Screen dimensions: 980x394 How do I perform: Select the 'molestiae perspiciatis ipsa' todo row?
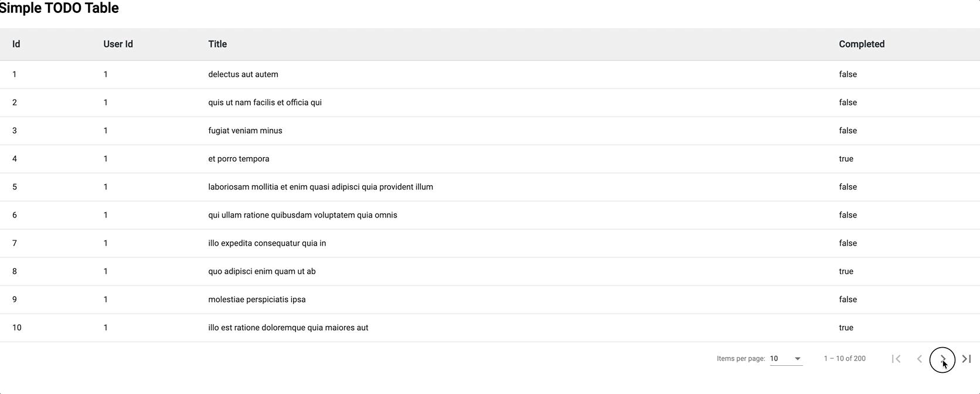[x=257, y=299]
